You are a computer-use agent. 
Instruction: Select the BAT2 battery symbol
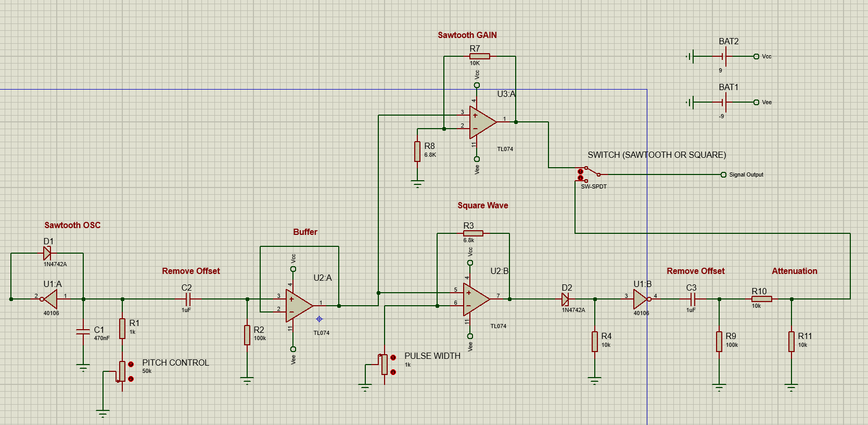[724, 56]
